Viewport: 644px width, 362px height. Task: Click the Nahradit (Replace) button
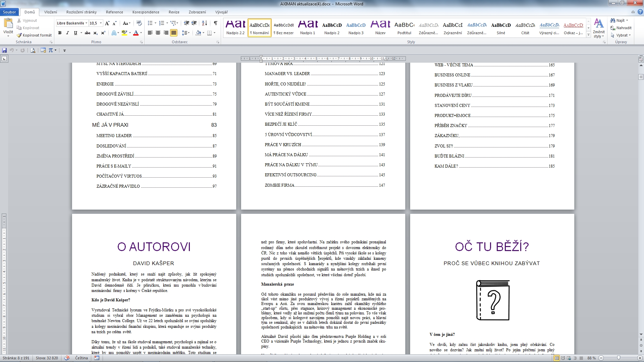621,28
